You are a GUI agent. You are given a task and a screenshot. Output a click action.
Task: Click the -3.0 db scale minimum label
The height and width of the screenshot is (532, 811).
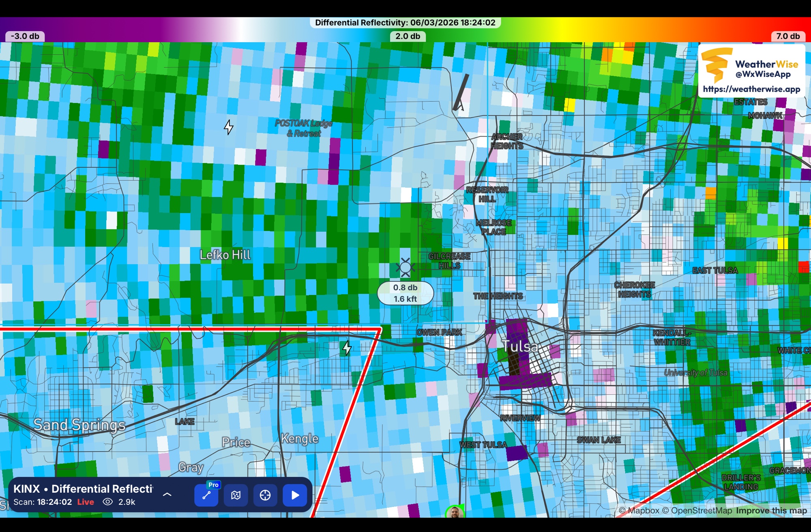click(x=25, y=36)
